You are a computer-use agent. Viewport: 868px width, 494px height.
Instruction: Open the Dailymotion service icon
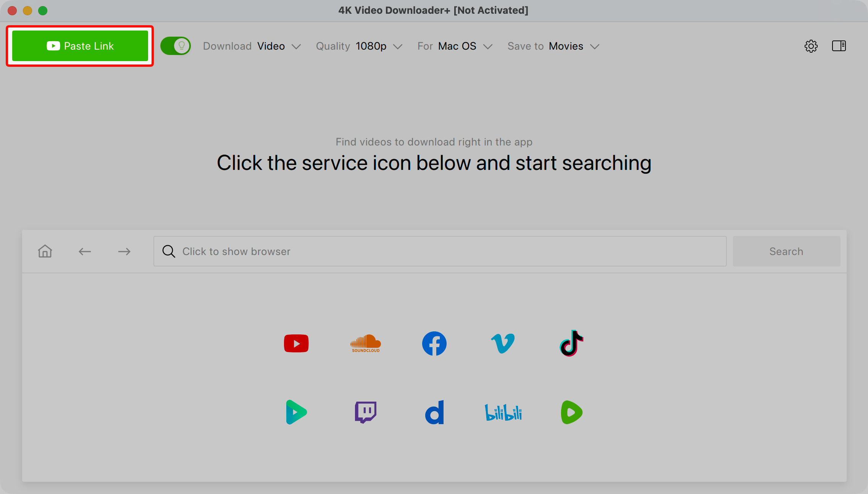pyautogui.click(x=434, y=412)
